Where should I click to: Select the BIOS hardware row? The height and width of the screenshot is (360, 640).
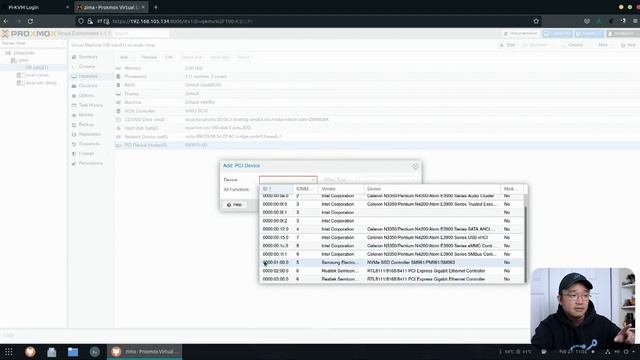click(x=376, y=85)
